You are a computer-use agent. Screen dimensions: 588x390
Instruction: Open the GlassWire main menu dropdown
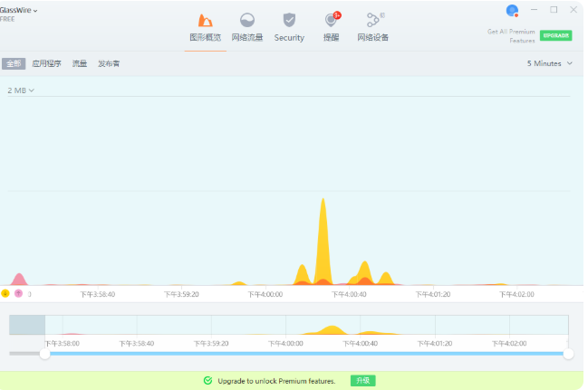click(20, 10)
